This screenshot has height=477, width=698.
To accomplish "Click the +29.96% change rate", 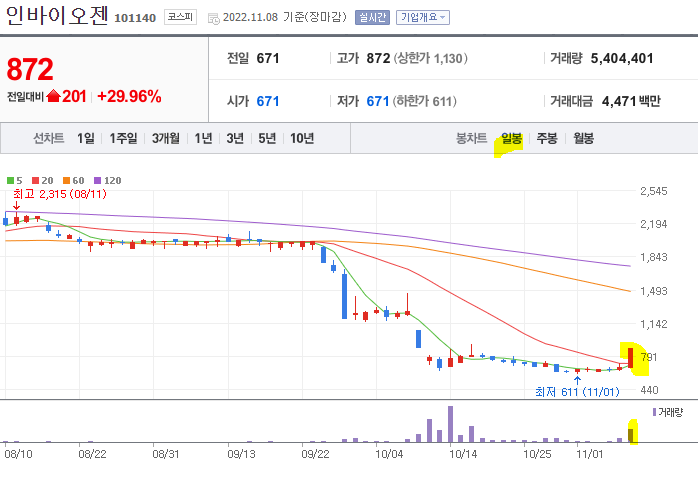I will [x=129, y=96].
